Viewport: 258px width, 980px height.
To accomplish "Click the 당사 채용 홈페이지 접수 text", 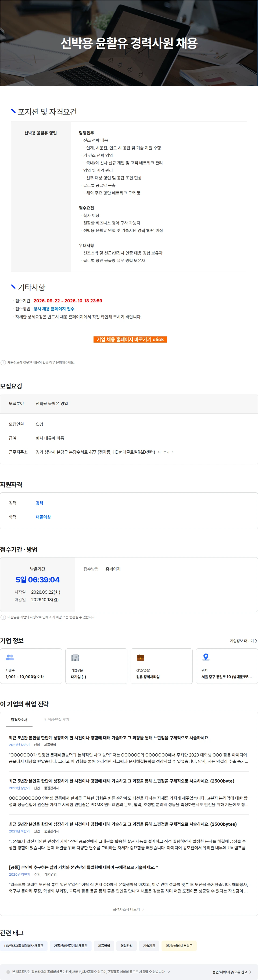I will (54, 309).
